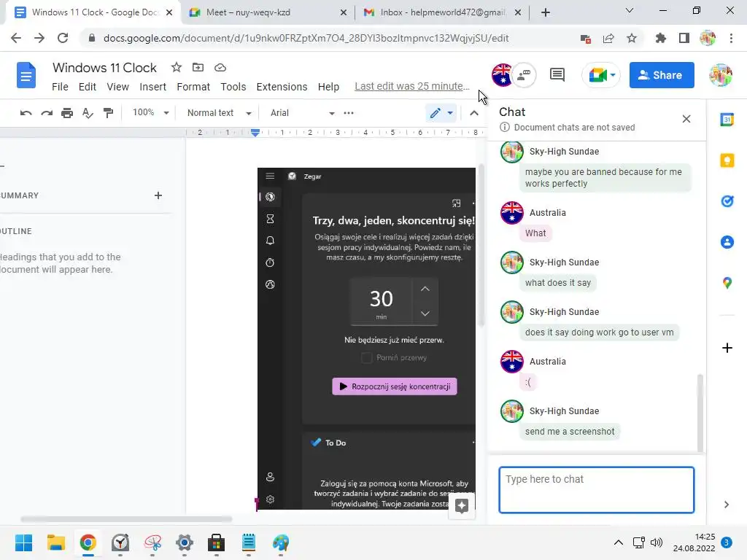Open the Extensions menu
The width and height of the screenshot is (747, 560).
pyautogui.click(x=282, y=87)
